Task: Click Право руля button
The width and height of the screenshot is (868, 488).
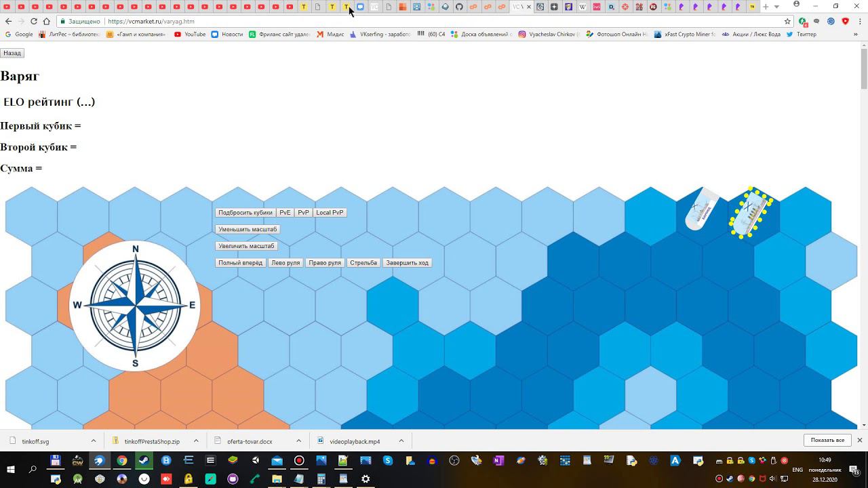Action: tap(325, 263)
